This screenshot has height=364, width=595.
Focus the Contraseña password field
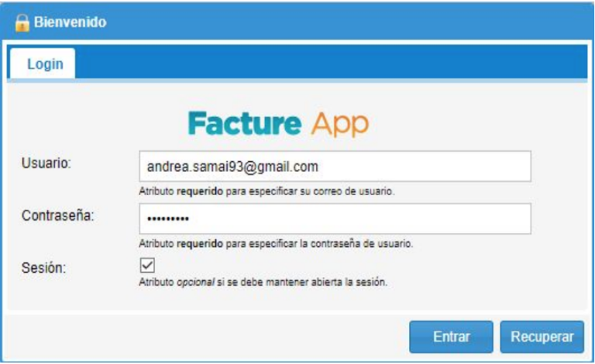(x=335, y=218)
